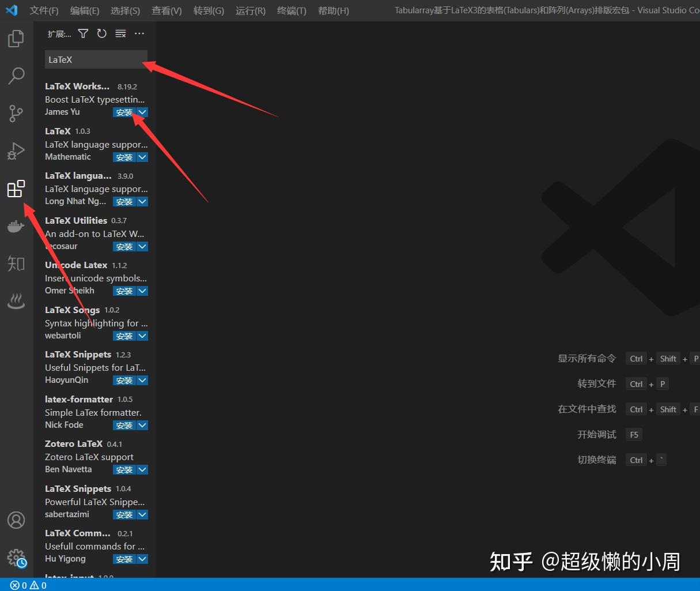The width and height of the screenshot is (700, 591).
Task: Click the hot spring icon in sidebar
Action: (x=16, y=300)
